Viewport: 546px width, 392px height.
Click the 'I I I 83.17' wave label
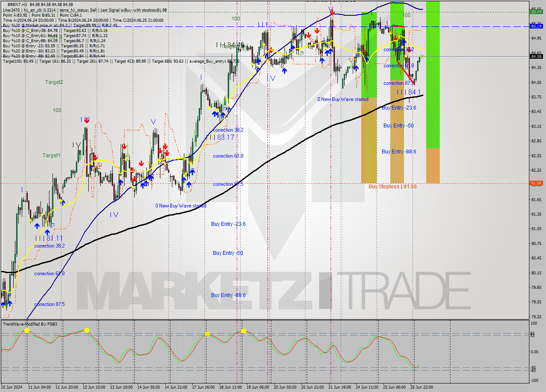220,137
